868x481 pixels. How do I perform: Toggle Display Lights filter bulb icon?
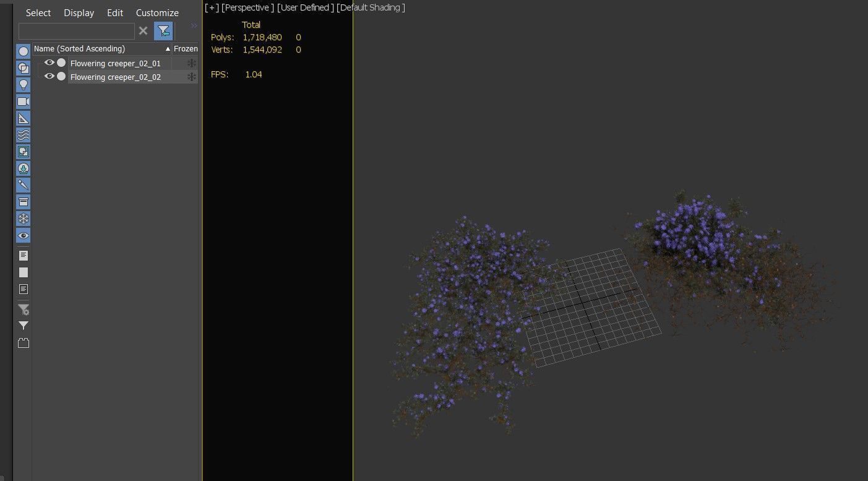tap(24, 85)
